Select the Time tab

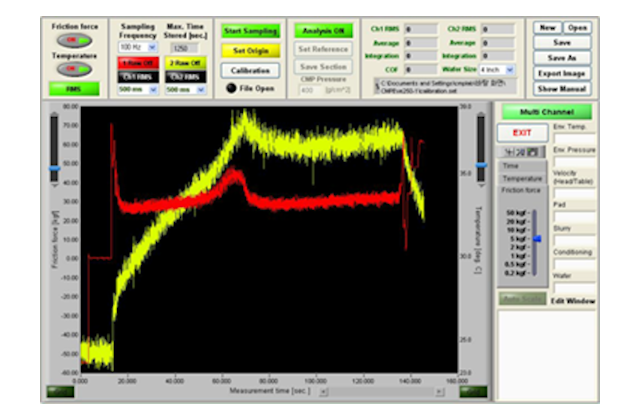[512, 165]
